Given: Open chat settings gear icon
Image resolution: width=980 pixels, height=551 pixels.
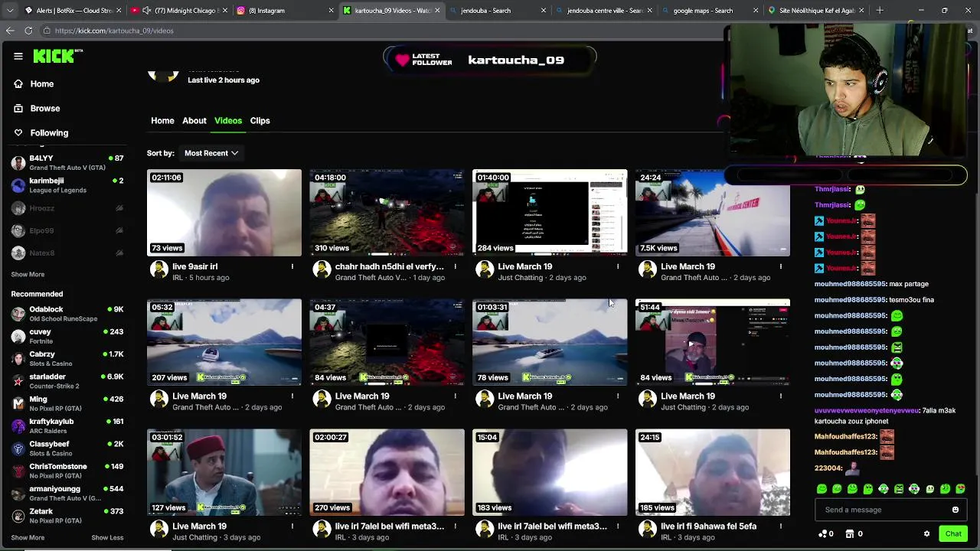Looking at the screenshot, I should click(926, 533).
